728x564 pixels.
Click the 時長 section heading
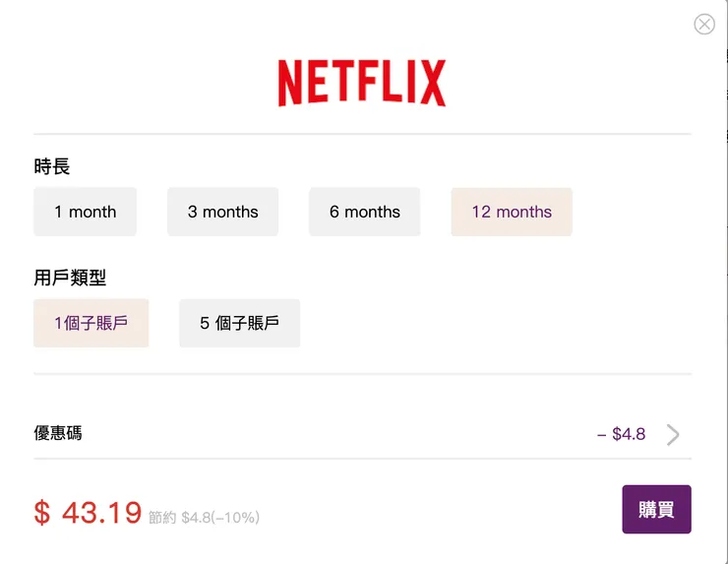coord(52,167)
